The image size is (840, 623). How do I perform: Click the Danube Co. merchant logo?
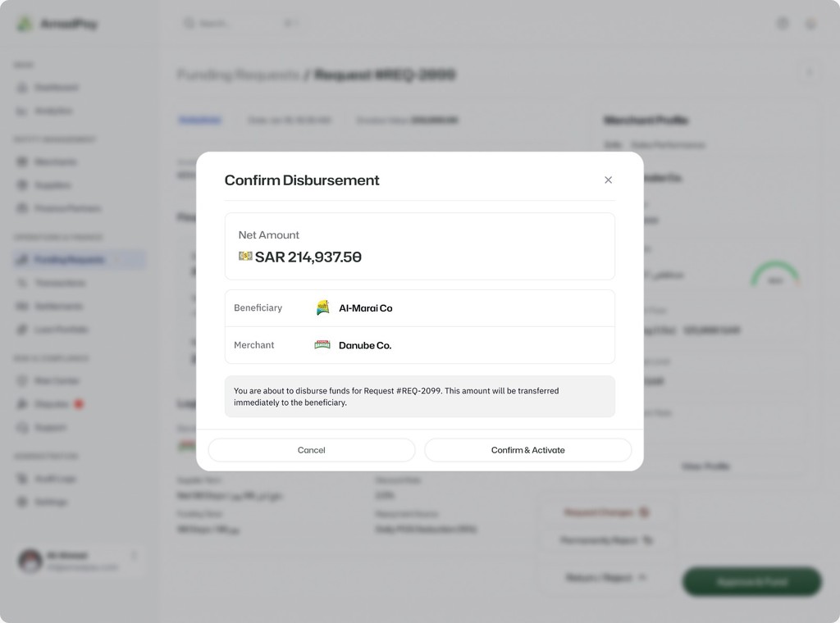click(322, 345)
